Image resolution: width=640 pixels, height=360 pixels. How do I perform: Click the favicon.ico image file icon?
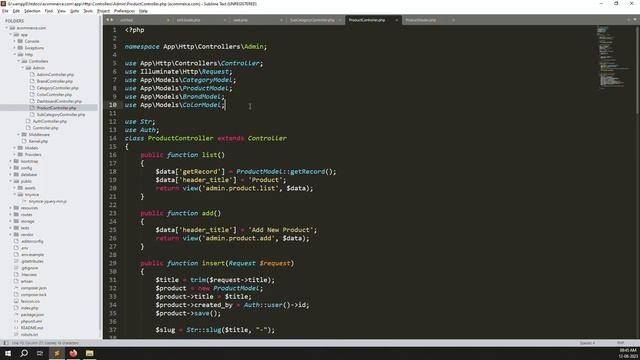pos(16,301)
